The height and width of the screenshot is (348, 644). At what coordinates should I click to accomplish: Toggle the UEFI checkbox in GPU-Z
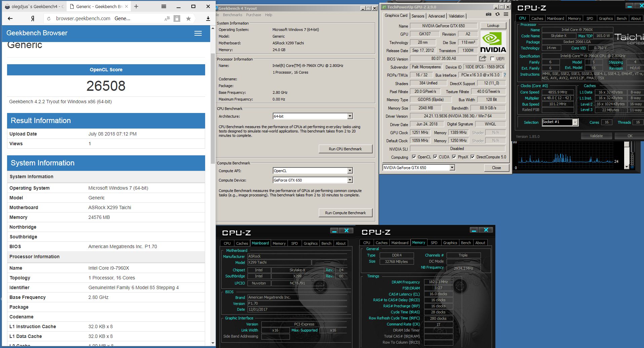[x=493, y=59]
